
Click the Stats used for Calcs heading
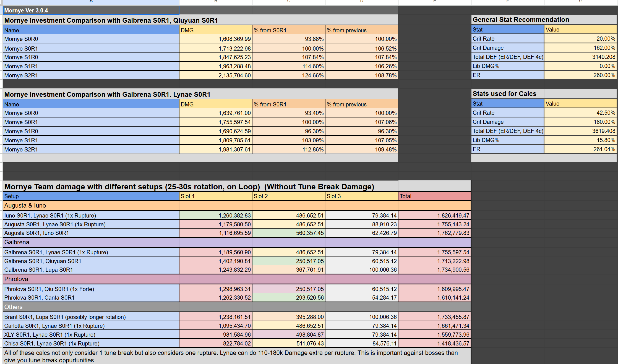pyautogui.click(x=504, y=94)
